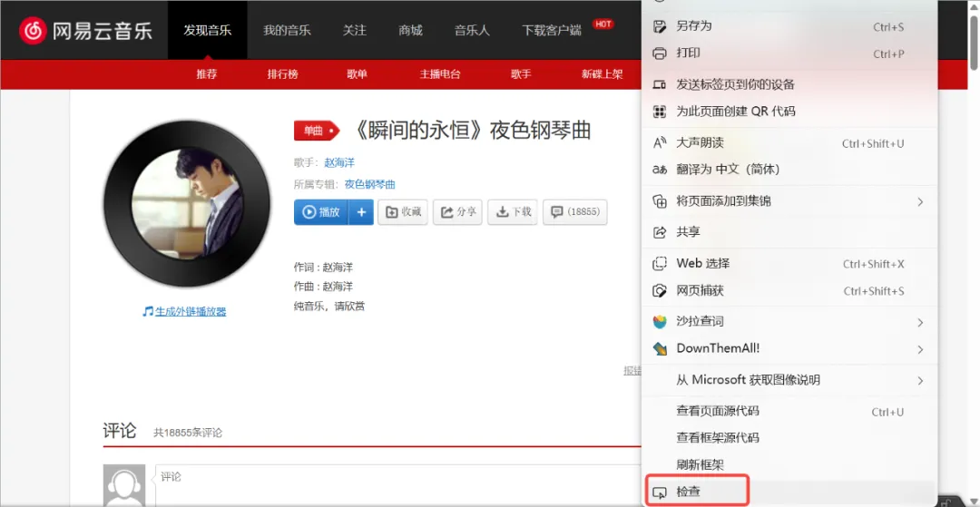This screenshot has height=507, width=980.
Task: Choose 大声朗读 menu entry
Action: 789,143
